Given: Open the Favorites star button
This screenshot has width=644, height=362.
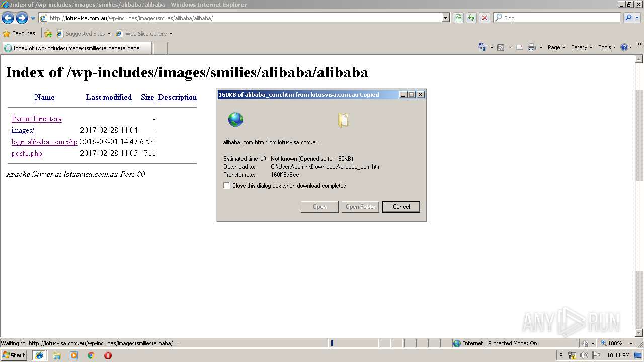Looking at the screenshot, I should click(x=19, y=34).
